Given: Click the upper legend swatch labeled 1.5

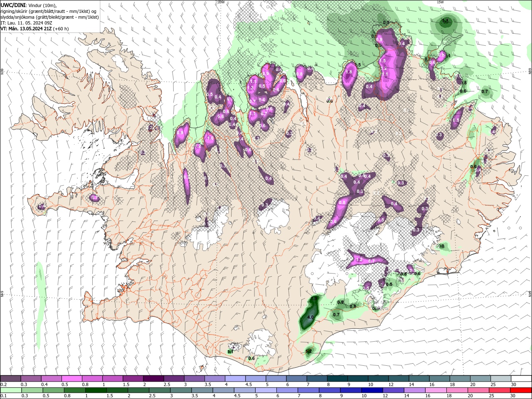Looking at the screenshot, I should [133, 379].
